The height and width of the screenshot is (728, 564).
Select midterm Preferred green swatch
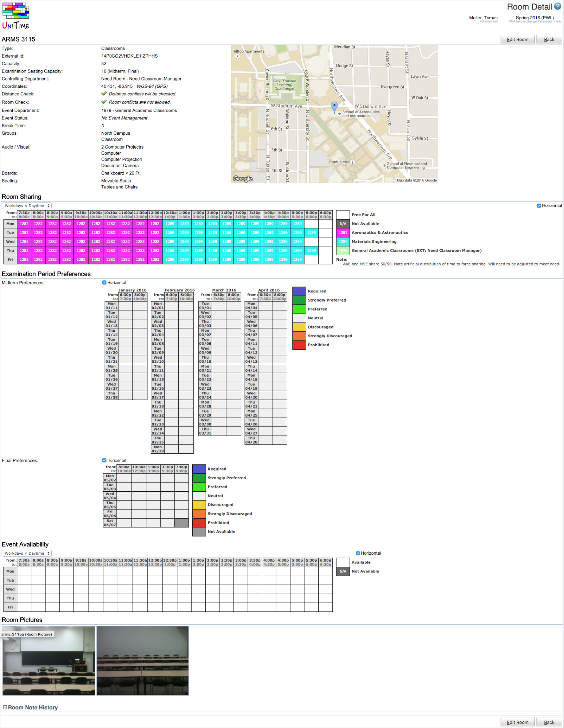point(299,309)
